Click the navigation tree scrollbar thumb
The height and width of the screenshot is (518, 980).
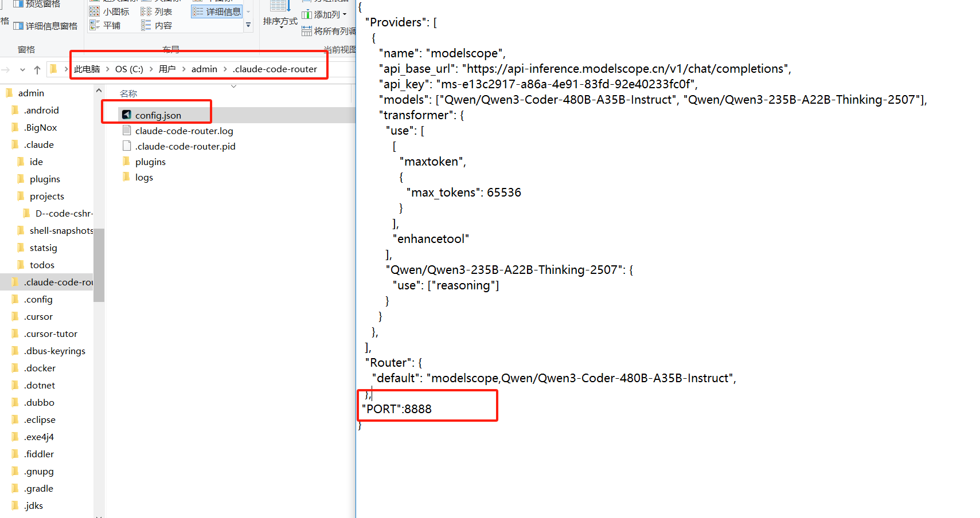[x=99, y=265]
